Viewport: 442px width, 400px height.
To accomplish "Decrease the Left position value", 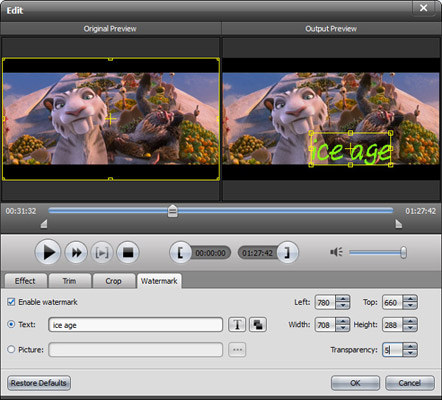I will point(343,306).
